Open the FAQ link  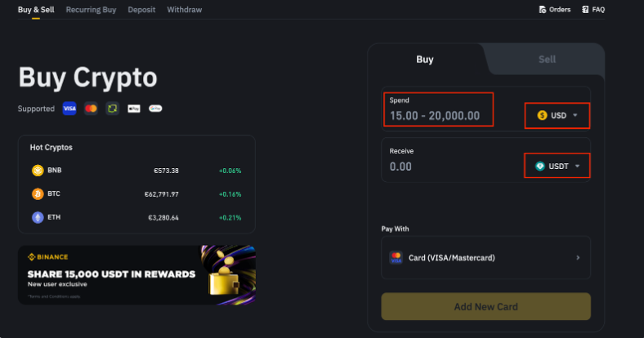click(593, 10)
